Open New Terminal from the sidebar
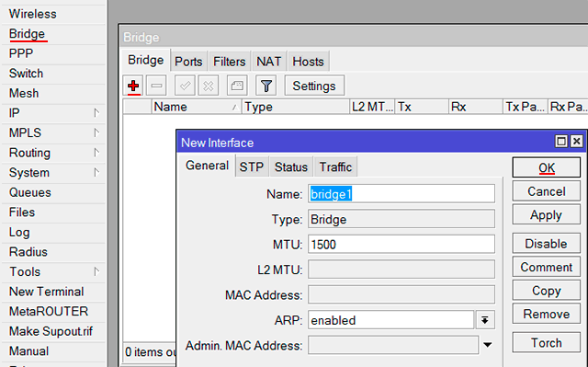Screen dimensions: 588x367 [53, 292]
